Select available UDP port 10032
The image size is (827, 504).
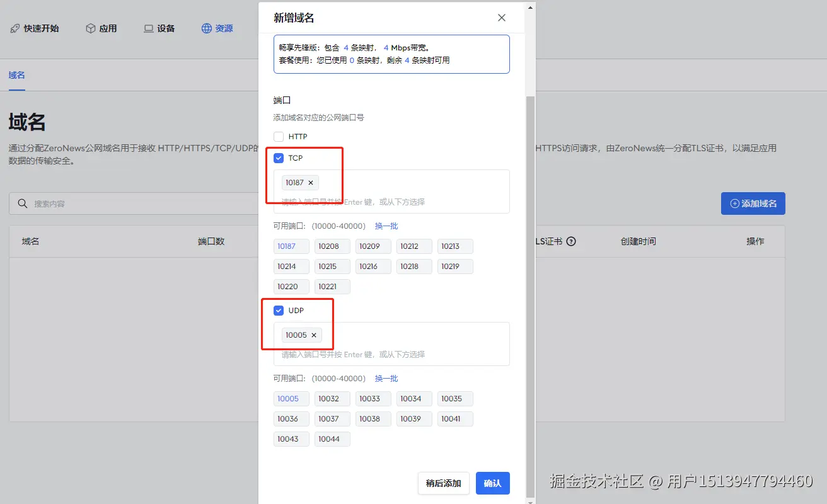(332, 399)
